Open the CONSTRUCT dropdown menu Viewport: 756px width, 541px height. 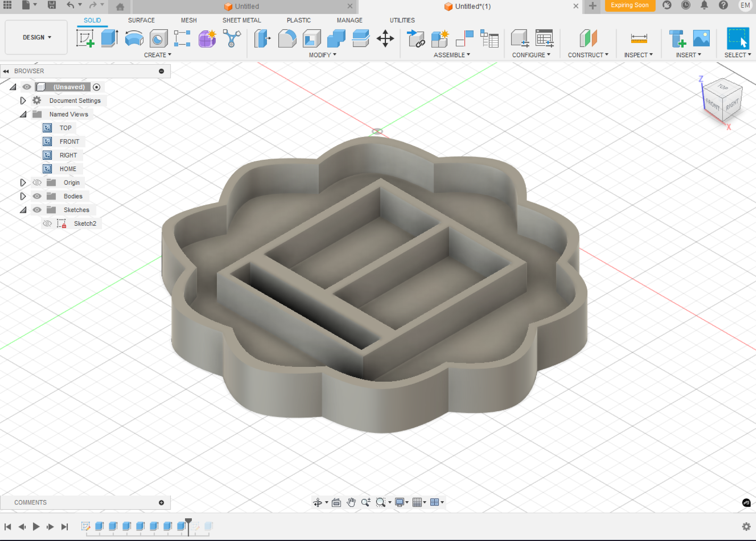click(x=588, y=55)
